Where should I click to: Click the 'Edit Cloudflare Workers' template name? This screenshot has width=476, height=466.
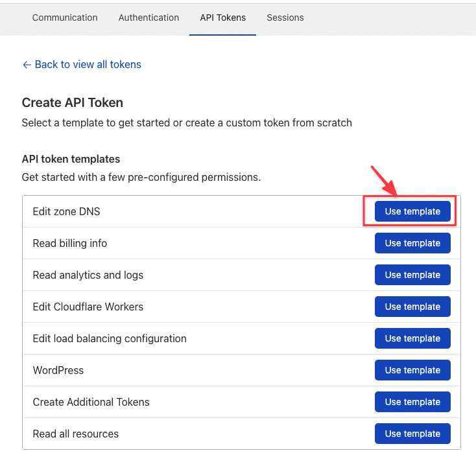coord(88,307)
